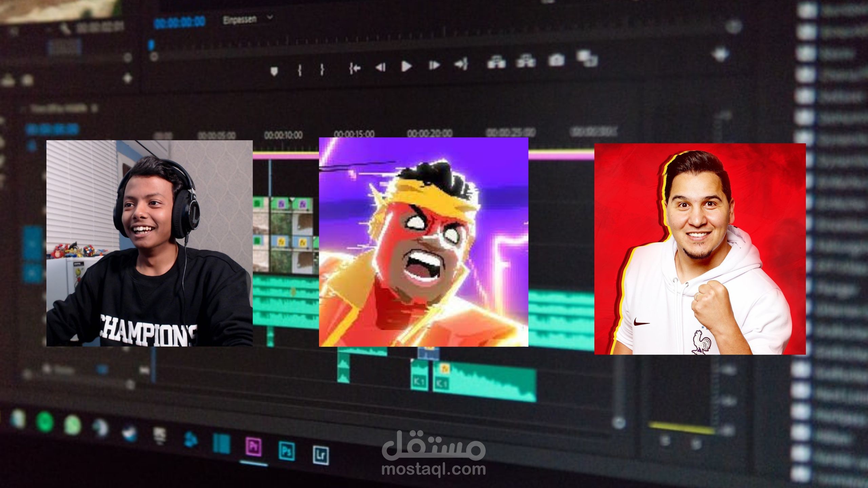The height and width of the screenshot is (488, 868).
Task: Click the Step Back playback icon
Action: coord(381,68)
